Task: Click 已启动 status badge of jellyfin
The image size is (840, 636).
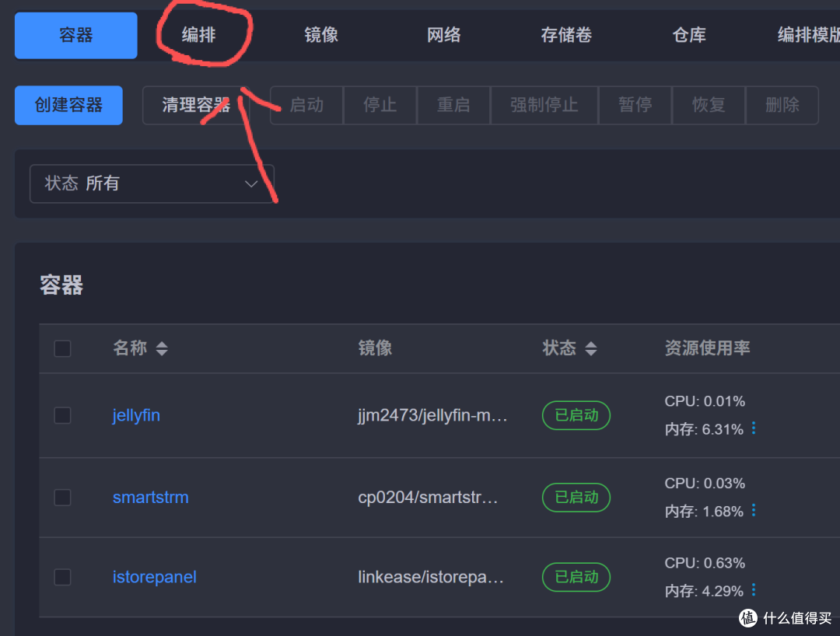Action: click(x=576, y=415)
